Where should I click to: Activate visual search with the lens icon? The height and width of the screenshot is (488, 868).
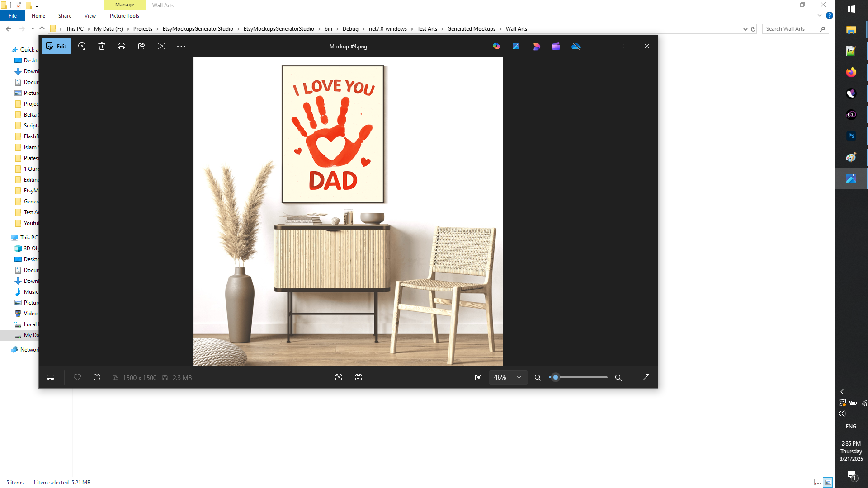coord(338,377)
